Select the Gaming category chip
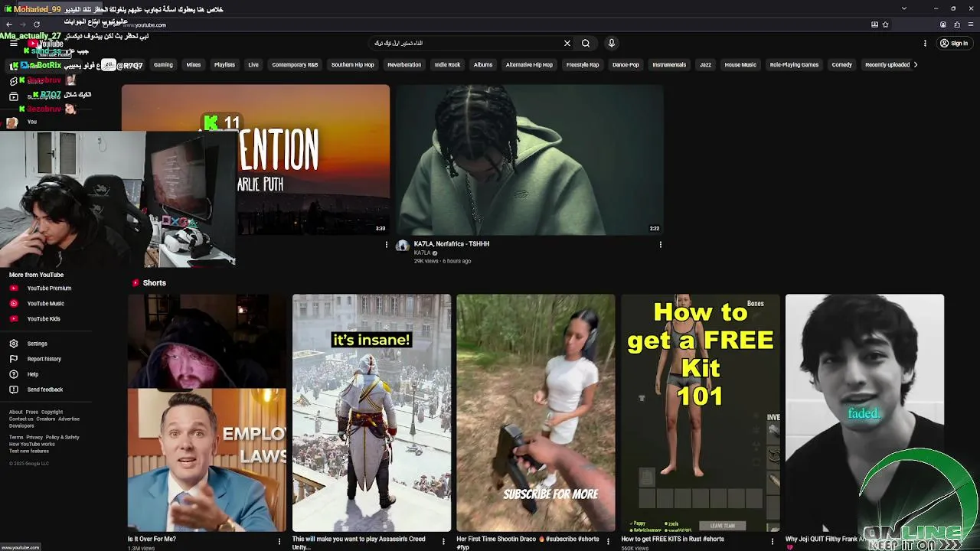The width and height of the screenshot is (980, 551). point(163,65)
